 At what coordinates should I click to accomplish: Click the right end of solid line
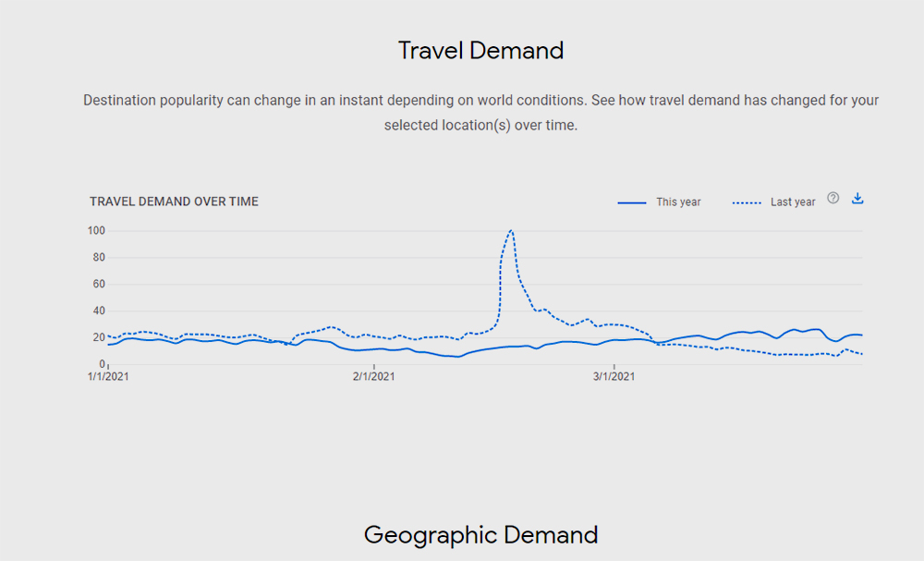pyautogui.click(x=860, y=335)
